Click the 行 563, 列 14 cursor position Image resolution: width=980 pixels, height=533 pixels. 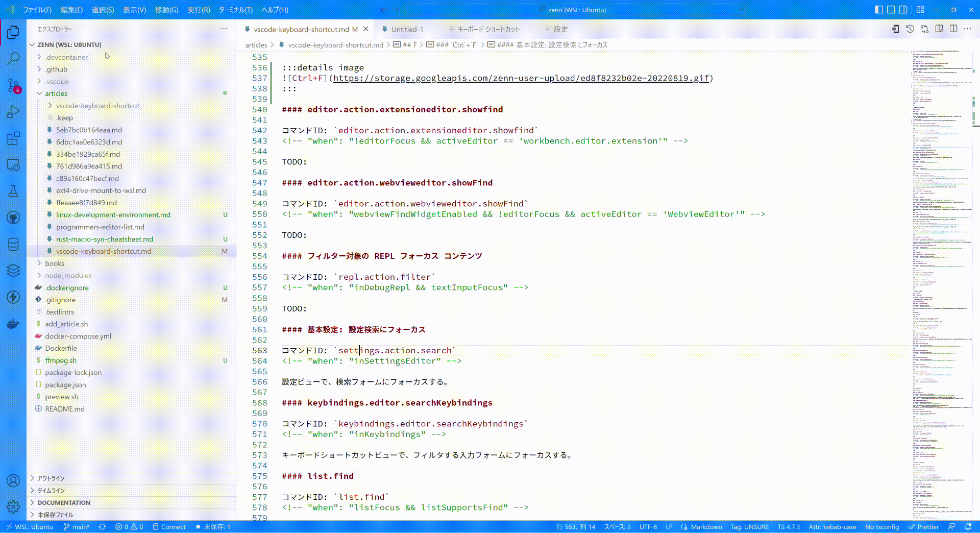coord(576,527)
